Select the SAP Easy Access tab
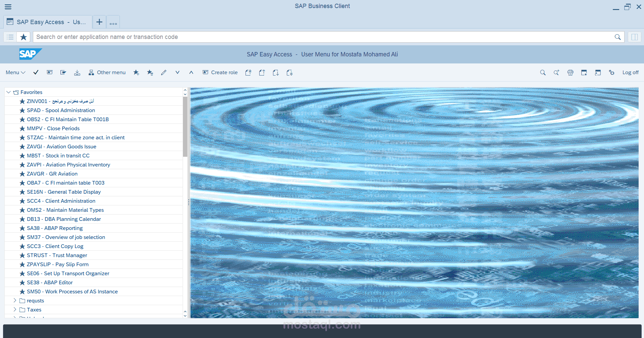This screenshot has width=644, height=338. pyautogui.click(x=48, y=22)
